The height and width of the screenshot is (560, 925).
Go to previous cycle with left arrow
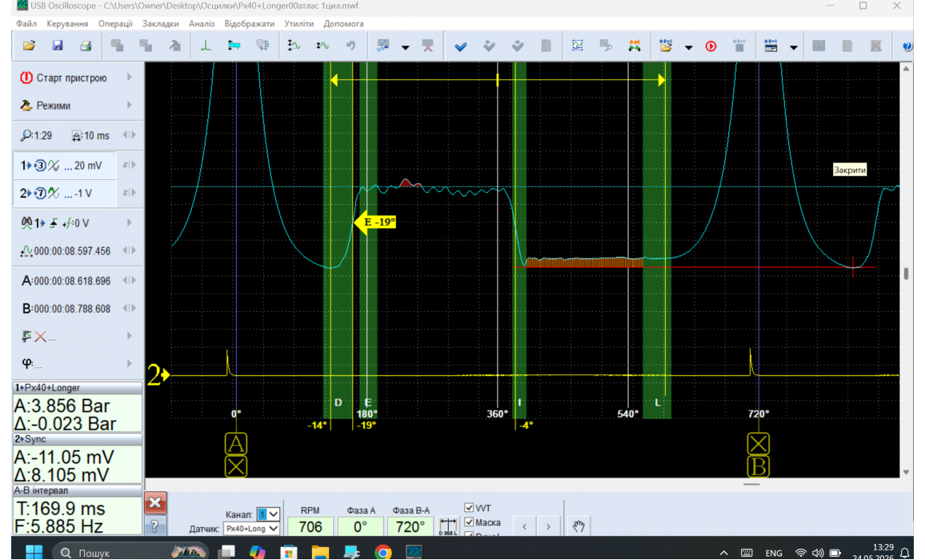(524, 526)
